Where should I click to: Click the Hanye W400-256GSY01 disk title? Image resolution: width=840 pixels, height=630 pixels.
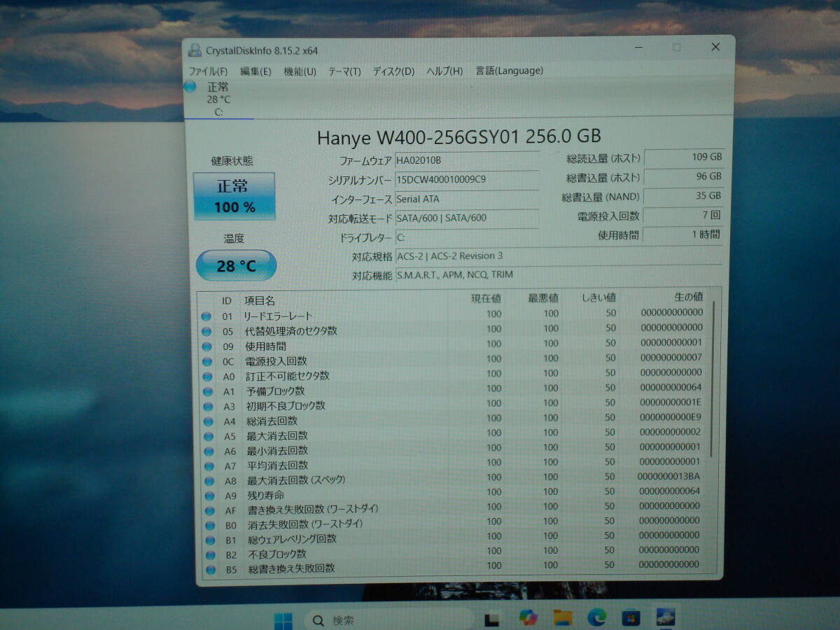[x=458, y=136]
